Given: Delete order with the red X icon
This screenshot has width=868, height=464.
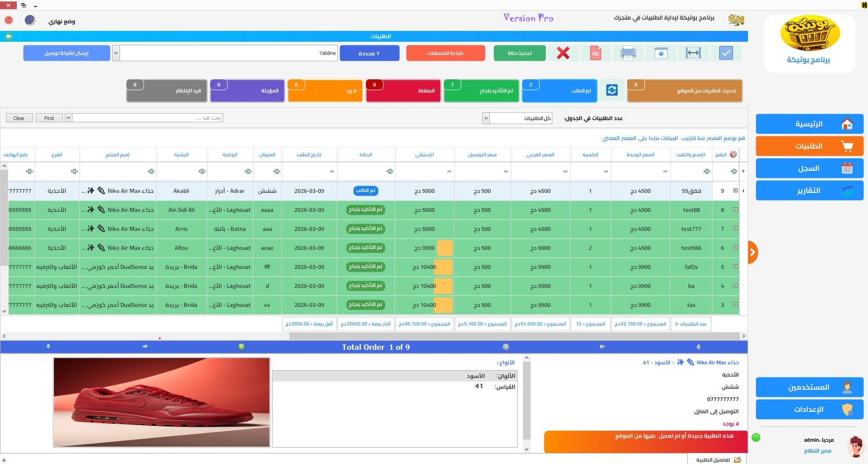Looking at the screenshot, I should pyautogui.click(x=563, y=53).
